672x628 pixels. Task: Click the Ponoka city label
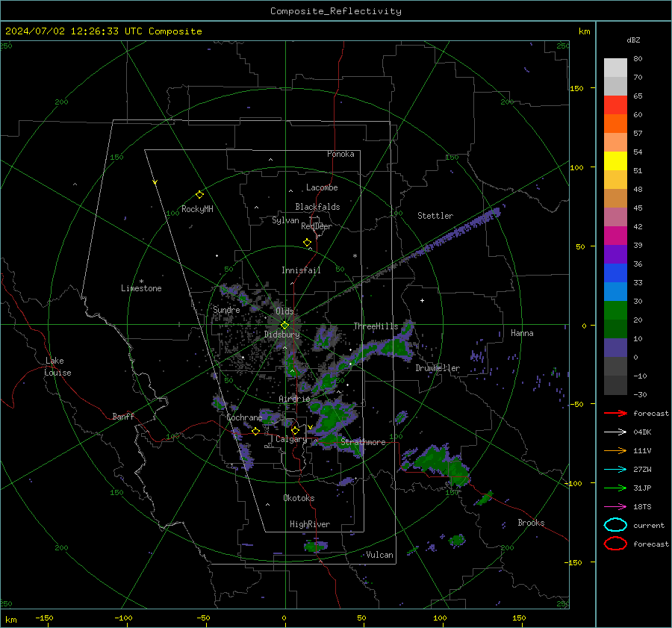340,154
